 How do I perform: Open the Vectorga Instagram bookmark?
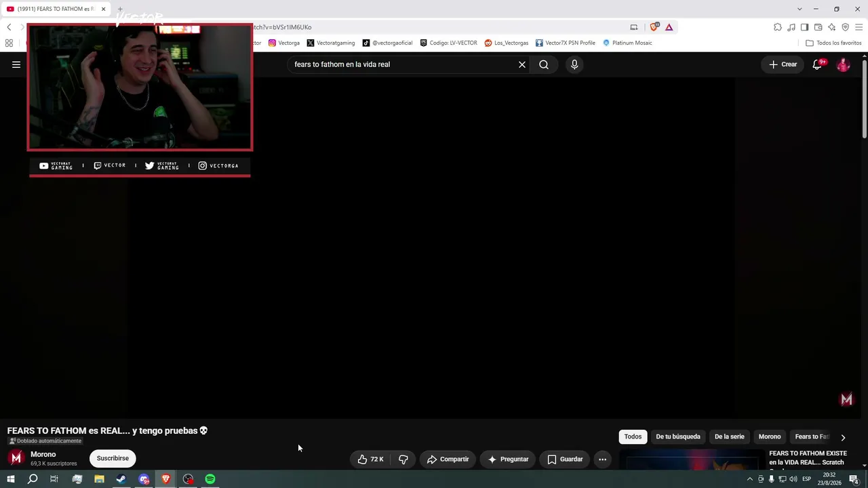pyautogui.click(x=284, y=43)
